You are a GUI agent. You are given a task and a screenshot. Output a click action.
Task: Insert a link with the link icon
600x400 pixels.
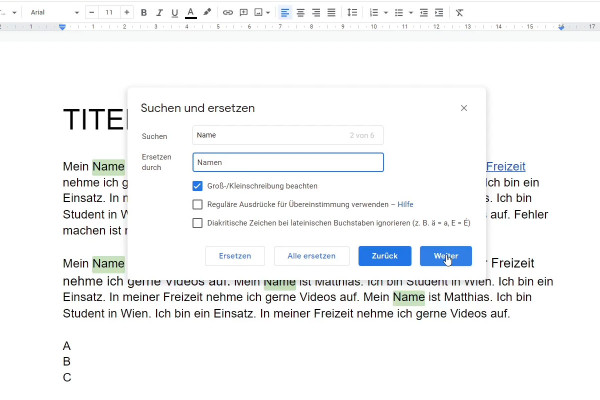coord(228,13)
